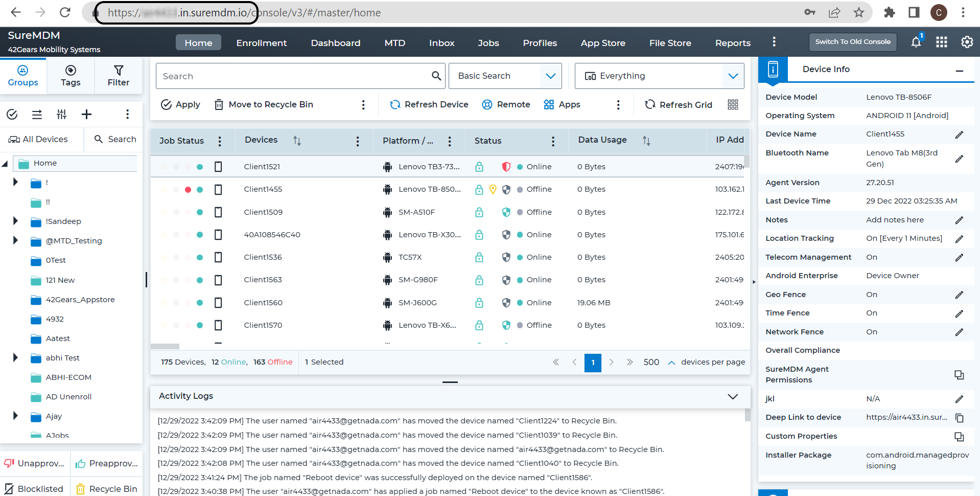Click the Apply button
The width and height of the screenshot is (980, 496).
[x=180, y=104]
